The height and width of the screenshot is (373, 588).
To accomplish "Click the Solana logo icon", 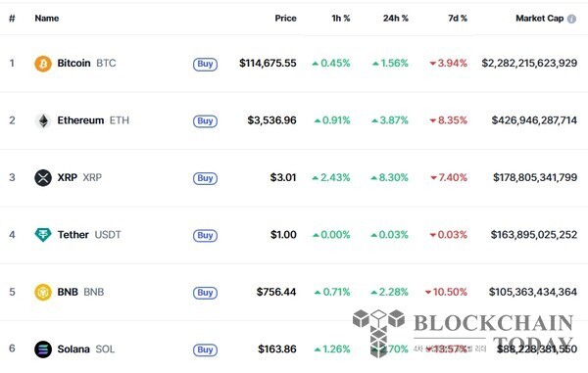I will click(43, 350).
